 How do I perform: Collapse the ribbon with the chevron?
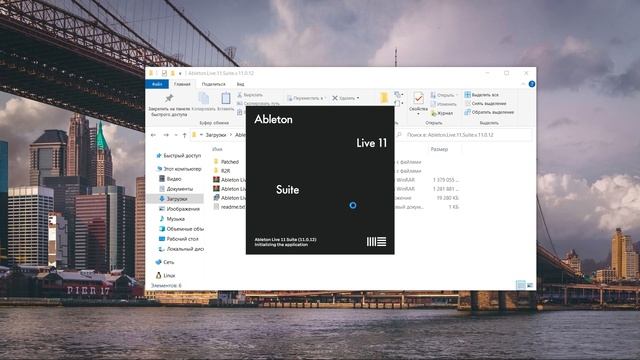pos(523,84)
